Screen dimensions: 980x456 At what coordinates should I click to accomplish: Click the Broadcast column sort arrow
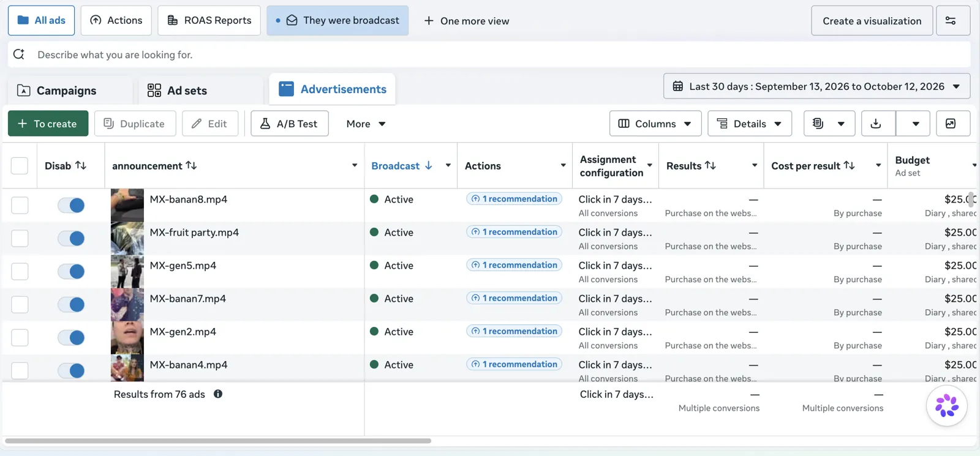click(429, 165)
